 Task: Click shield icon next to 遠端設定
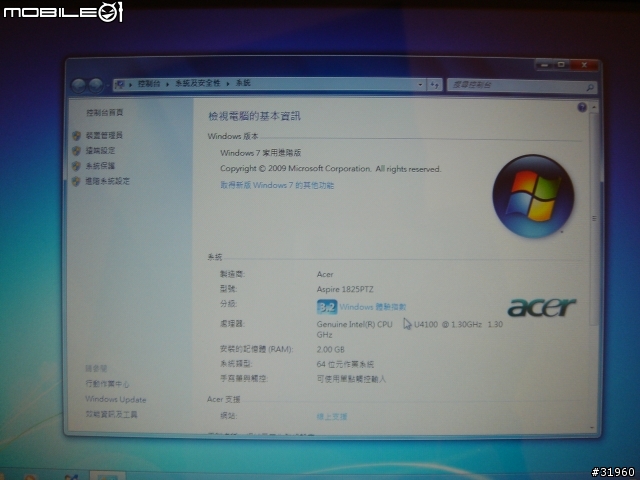pos(76,151)
